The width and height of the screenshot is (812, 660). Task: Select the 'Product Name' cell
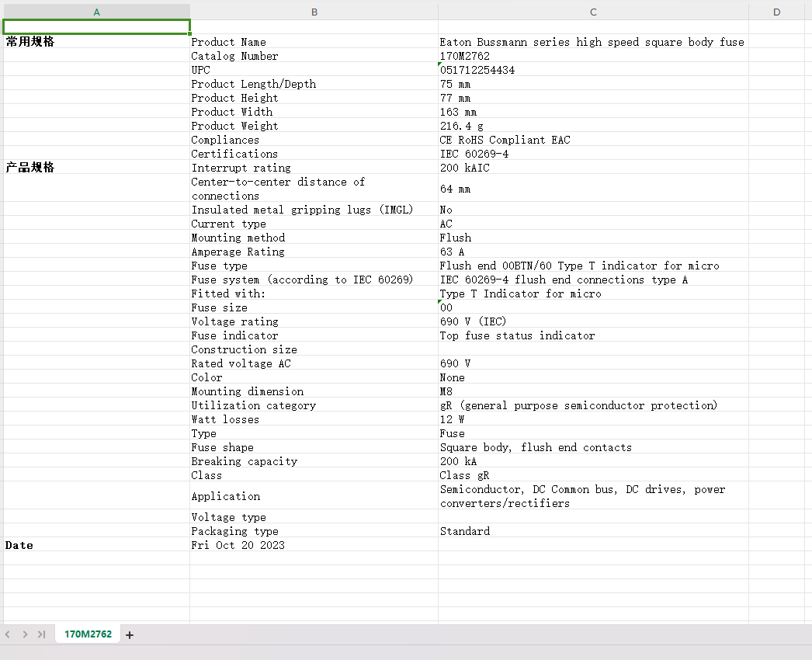[x=314, y=41]
